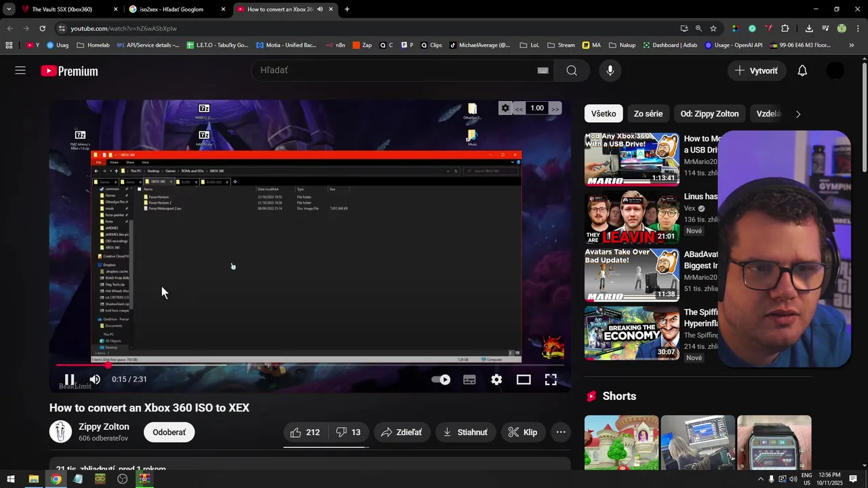Switch to theater mode
This screenshot has height=488, width=868.
pyautogui.click(x=524, y=380)
